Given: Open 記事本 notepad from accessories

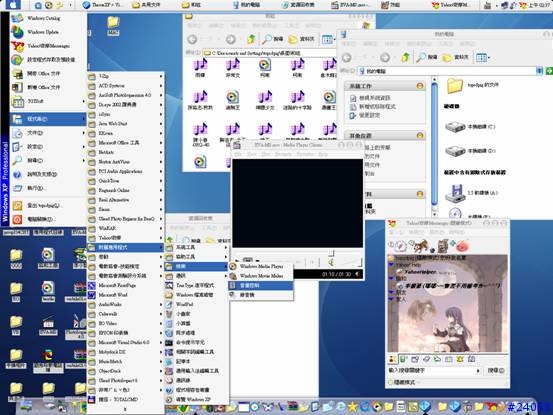Looking at the screenshot, I should [196, 361].
